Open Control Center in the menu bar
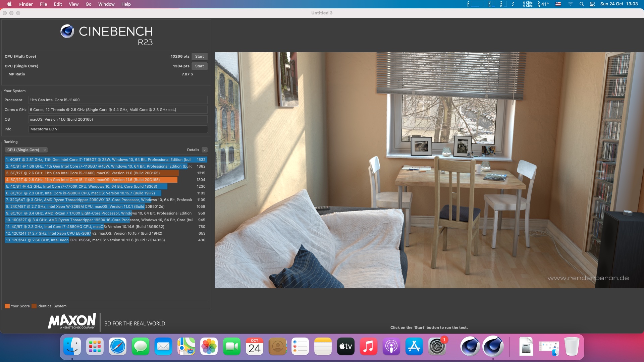 point(592,4)
